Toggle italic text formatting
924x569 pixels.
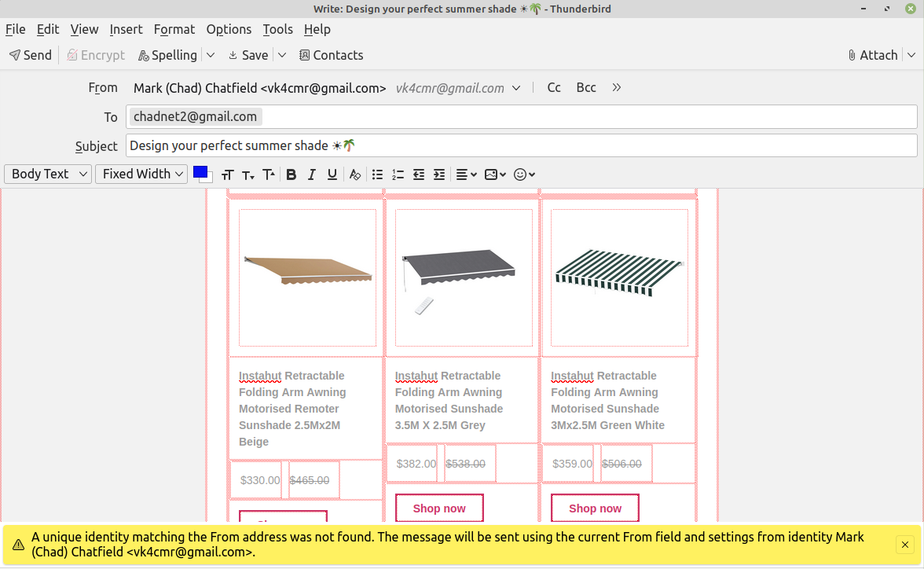pyautogui.click(x=312, y=174)
